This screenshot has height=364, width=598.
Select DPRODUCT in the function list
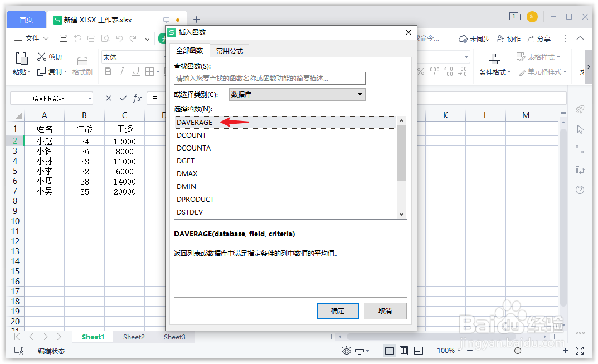pyautogui.click(x=285, y=199)
